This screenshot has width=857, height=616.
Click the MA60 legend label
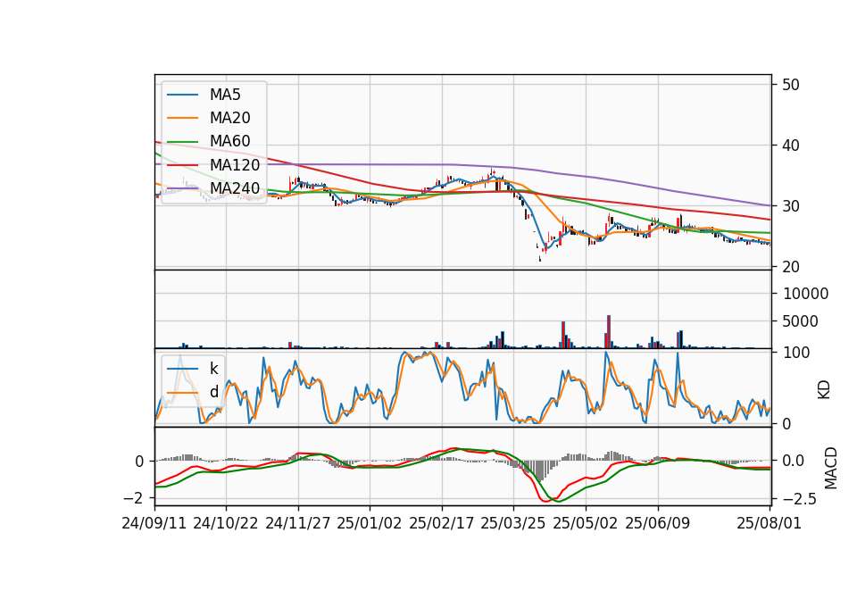point(229,141)
